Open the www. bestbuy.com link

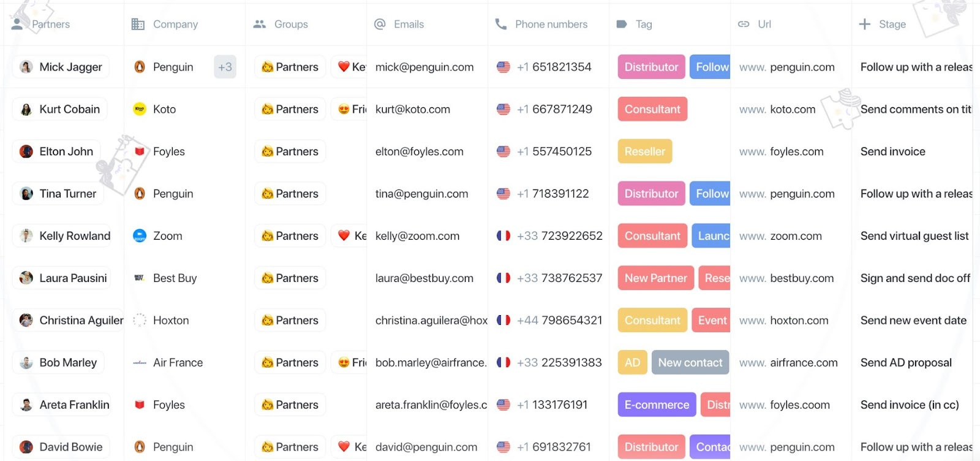(x=786, y=278)
